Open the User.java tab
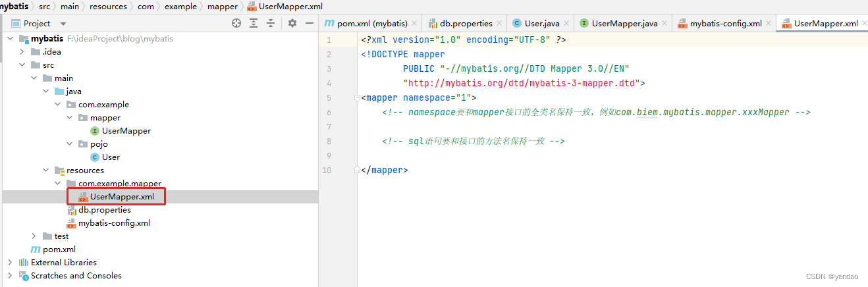The width and height of the screenshot is (868, 287). [x=541, y=23]
